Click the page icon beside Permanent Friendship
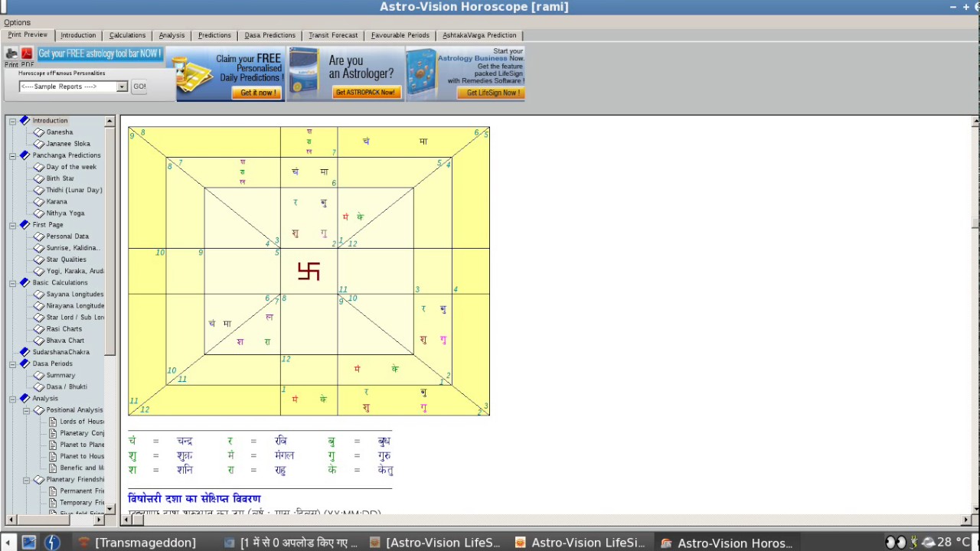Screen dimensions: 980x551 53,491
